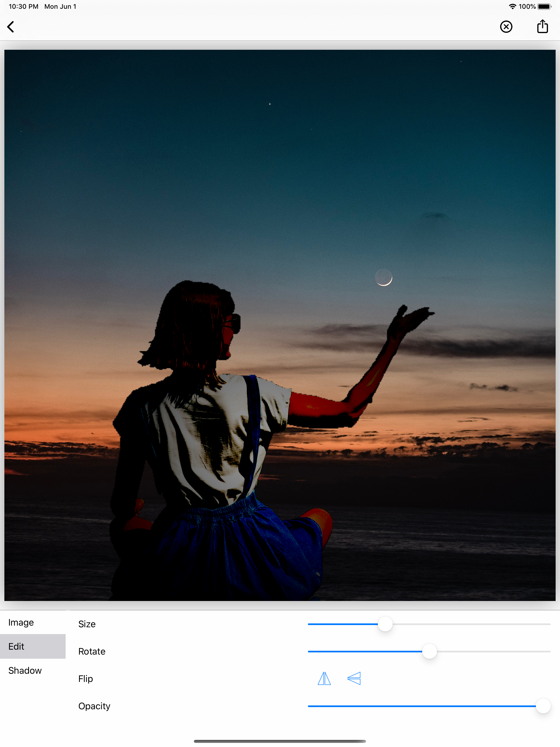The height and width of the screenshot is (747, 560).
Task: Flip image horizontally icon
Action: click(324, 678)
